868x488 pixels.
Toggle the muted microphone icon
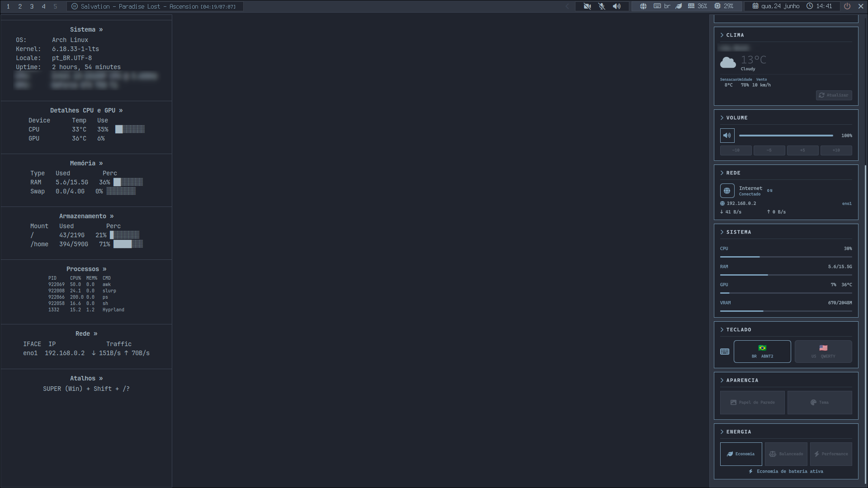coord(602,6)
